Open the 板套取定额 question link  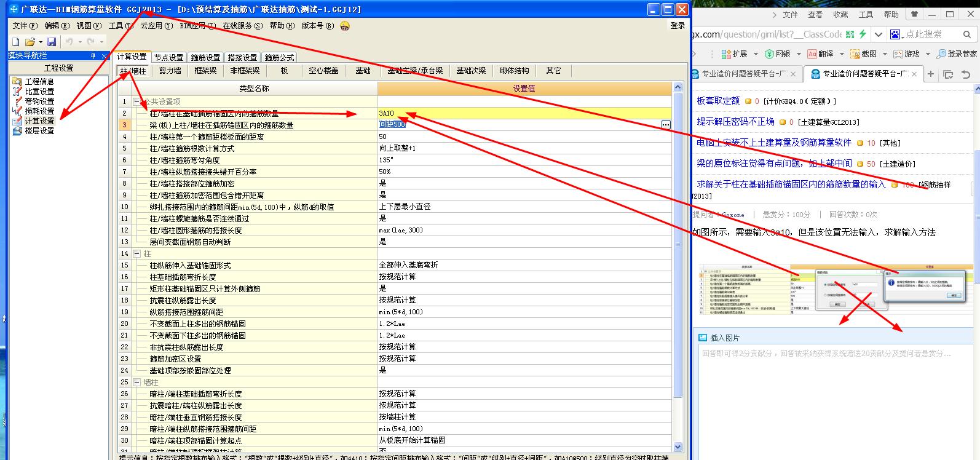coord(718,101)
